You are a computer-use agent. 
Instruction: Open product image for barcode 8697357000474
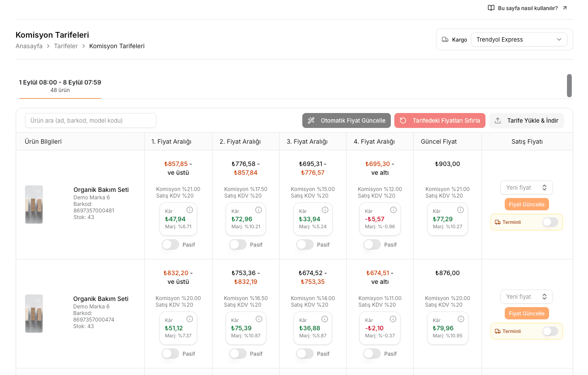coord(34,314)
